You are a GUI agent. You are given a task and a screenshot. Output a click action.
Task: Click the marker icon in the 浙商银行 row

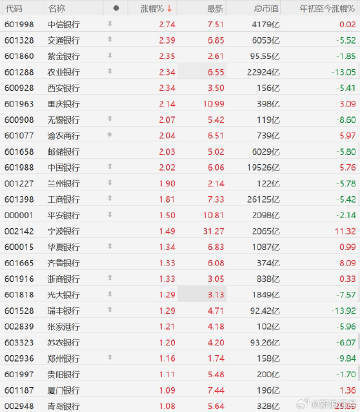coord(110,278)
